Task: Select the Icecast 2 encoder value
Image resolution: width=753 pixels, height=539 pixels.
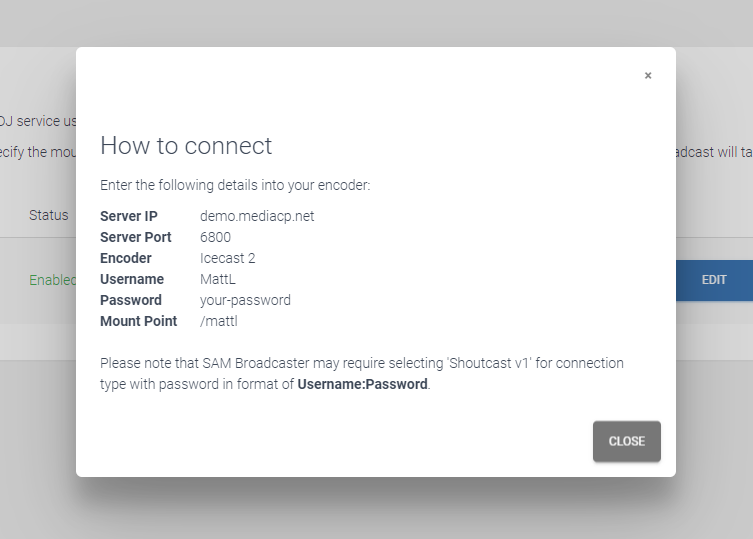Action: 228,258
